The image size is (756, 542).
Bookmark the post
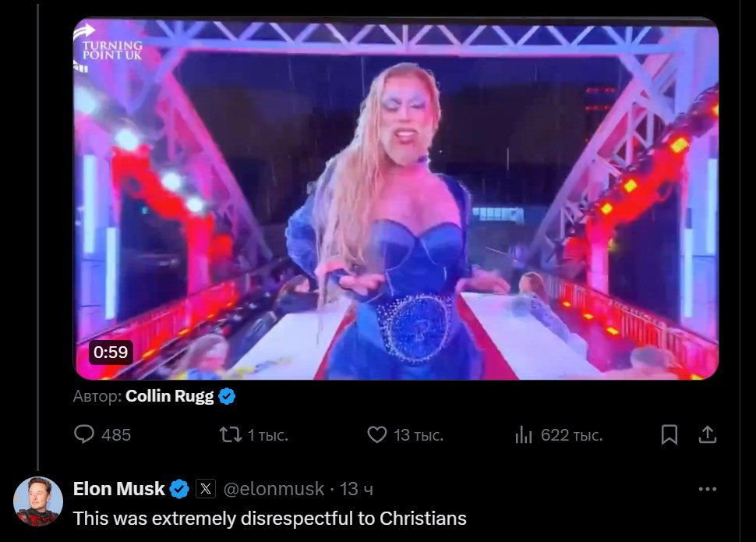pos(669,434)
